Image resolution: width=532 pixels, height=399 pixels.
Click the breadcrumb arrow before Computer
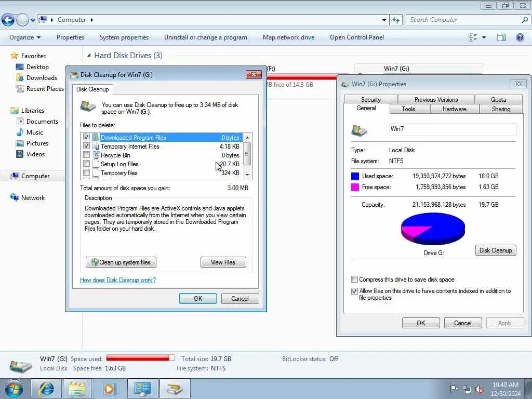click(x=52, y=20)
